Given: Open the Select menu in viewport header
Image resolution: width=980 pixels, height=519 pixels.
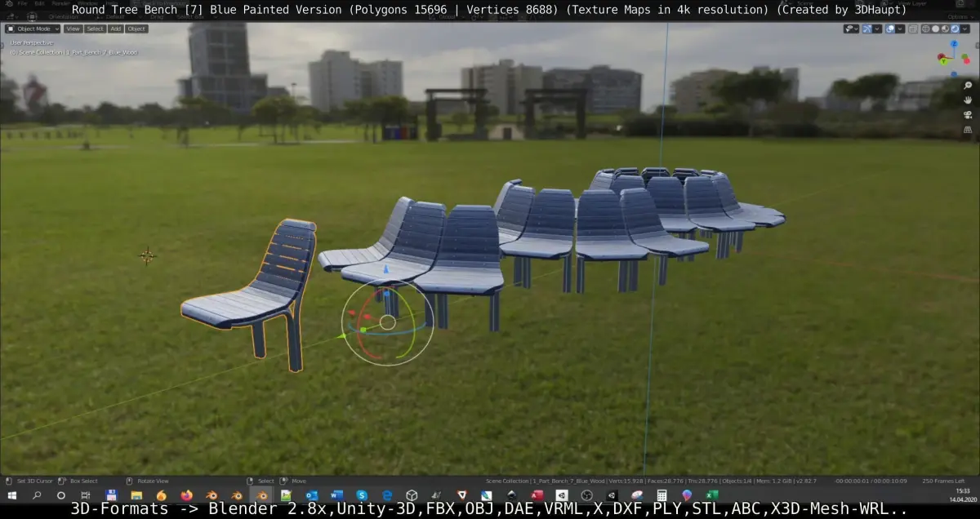Looking at the screenshot, I should [95, 29].
